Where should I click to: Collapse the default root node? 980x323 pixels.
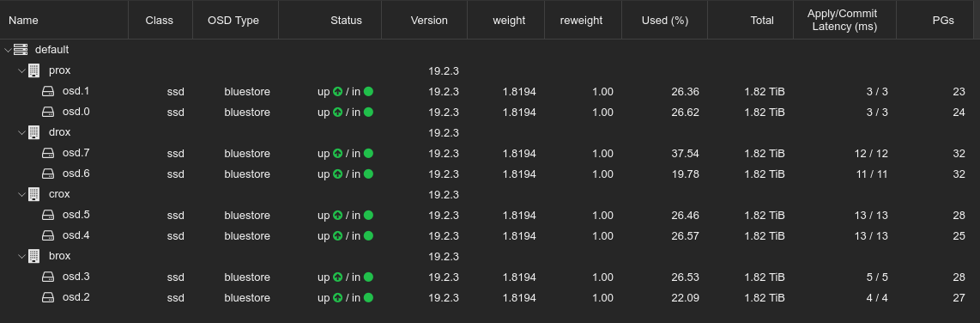pyautogui.click(x=8, y=50)
